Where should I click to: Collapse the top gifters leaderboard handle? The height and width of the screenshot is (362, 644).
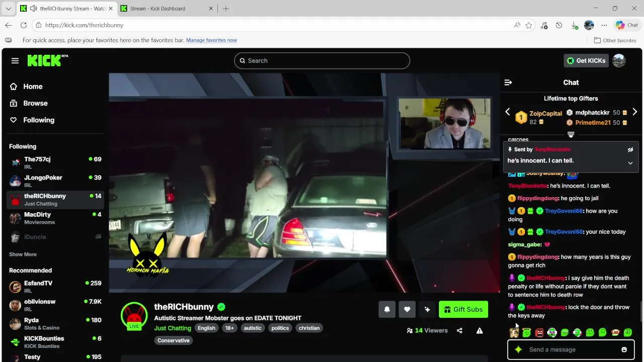click(571, 135)
